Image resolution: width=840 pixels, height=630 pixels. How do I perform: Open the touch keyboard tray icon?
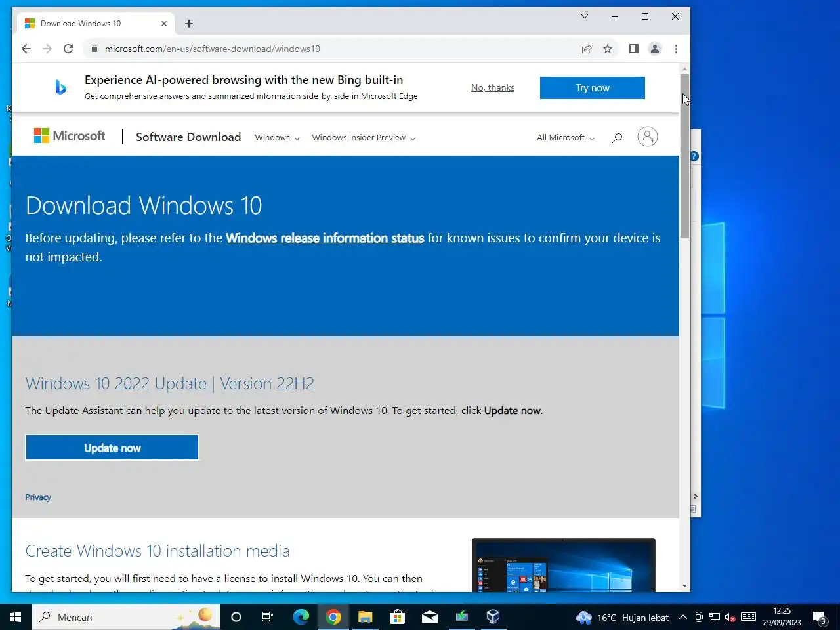coord(748,617)
